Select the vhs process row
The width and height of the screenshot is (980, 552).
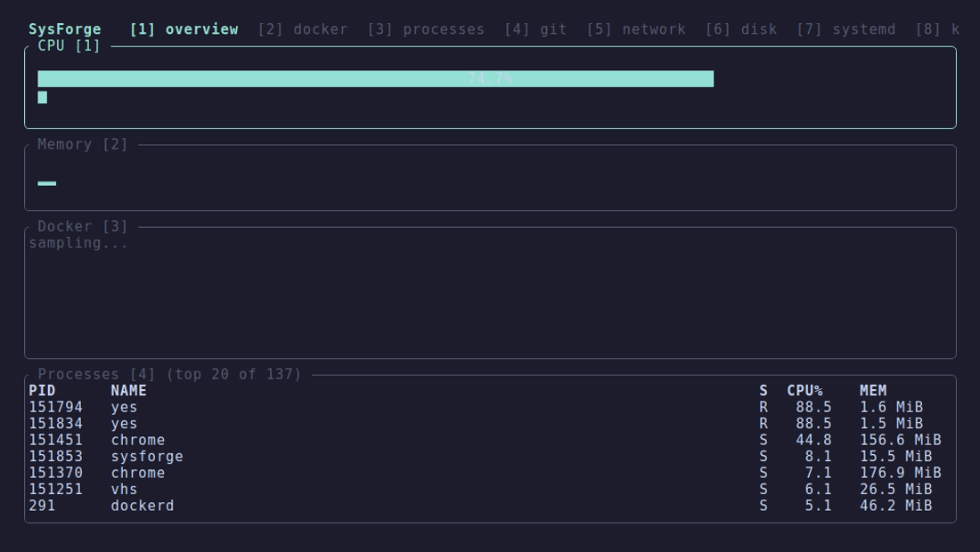click(490, 489)
